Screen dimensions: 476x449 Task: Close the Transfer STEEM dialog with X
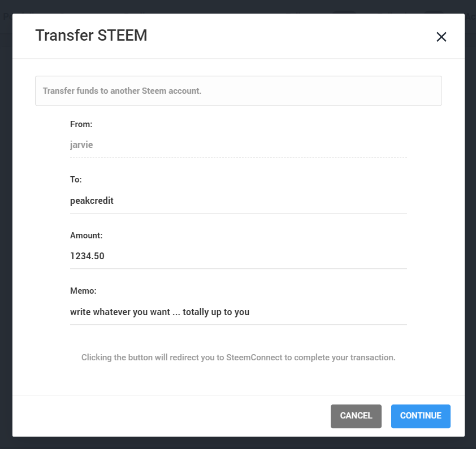click(442, 37)
